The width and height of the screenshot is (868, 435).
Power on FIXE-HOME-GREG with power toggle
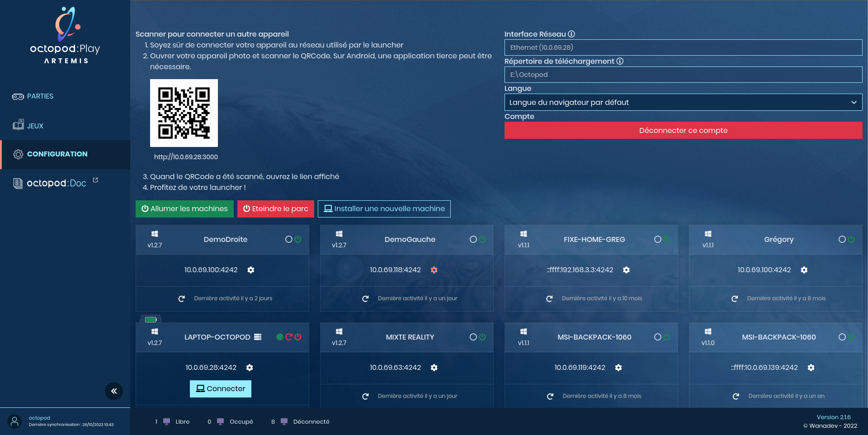[667, 239]
